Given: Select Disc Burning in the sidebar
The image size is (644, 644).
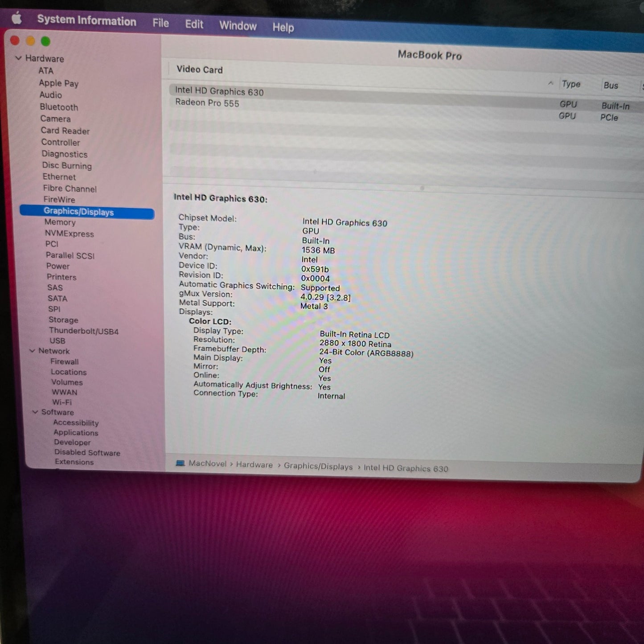Looking at the screenshot, I should point(67,166).
